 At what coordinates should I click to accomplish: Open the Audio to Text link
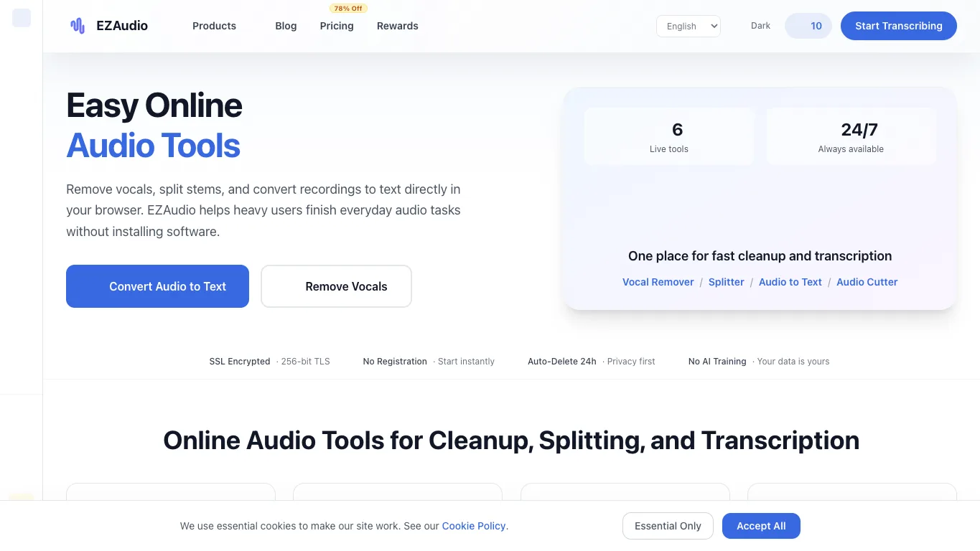(790, 282)
